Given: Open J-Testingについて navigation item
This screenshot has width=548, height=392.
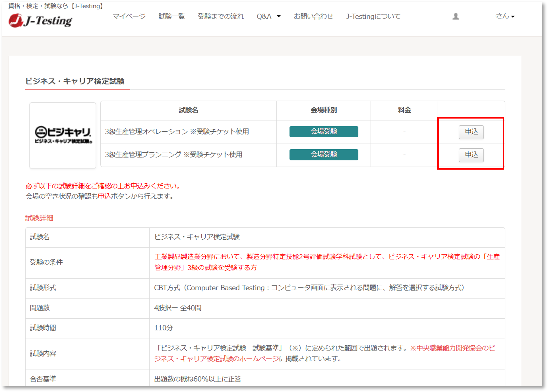Looking at the screenshot, I should click(373, 16).
